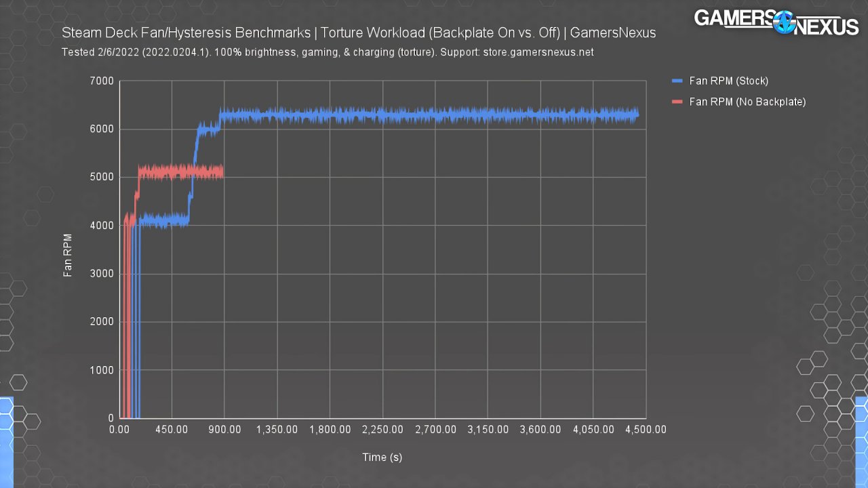Click the subtitle line starting 'Tested 2/6/2022'
The image size is (868, 488).
328,52
